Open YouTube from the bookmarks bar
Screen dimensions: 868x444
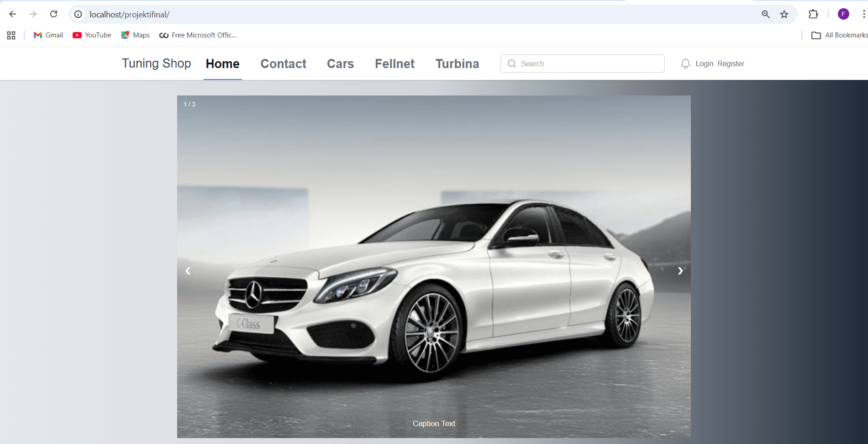tap(91, 35)
